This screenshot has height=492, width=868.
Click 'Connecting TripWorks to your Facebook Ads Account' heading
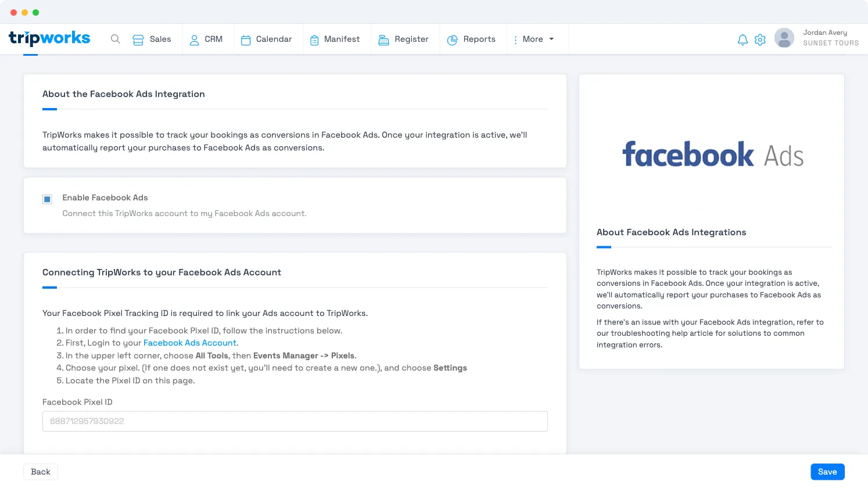click(162, 272)
